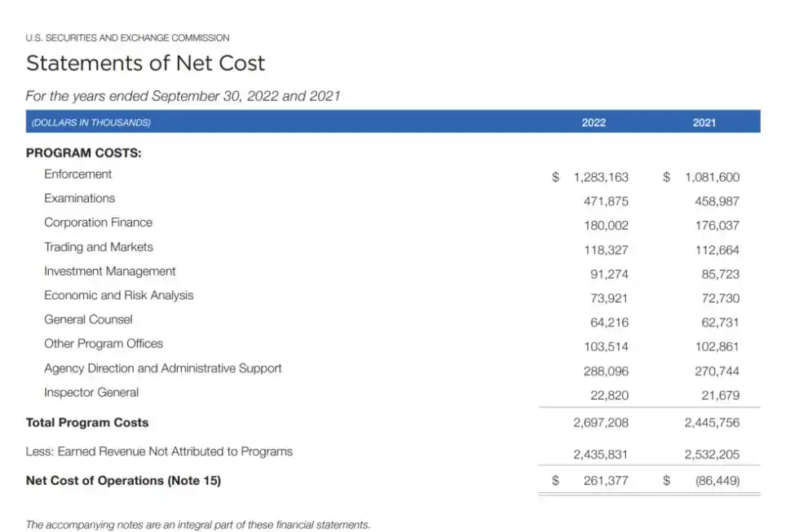Select the Statements of Net Cost title
Image resolution: width=808 pixels, height=532 pixels.
[x=145, y=64]
